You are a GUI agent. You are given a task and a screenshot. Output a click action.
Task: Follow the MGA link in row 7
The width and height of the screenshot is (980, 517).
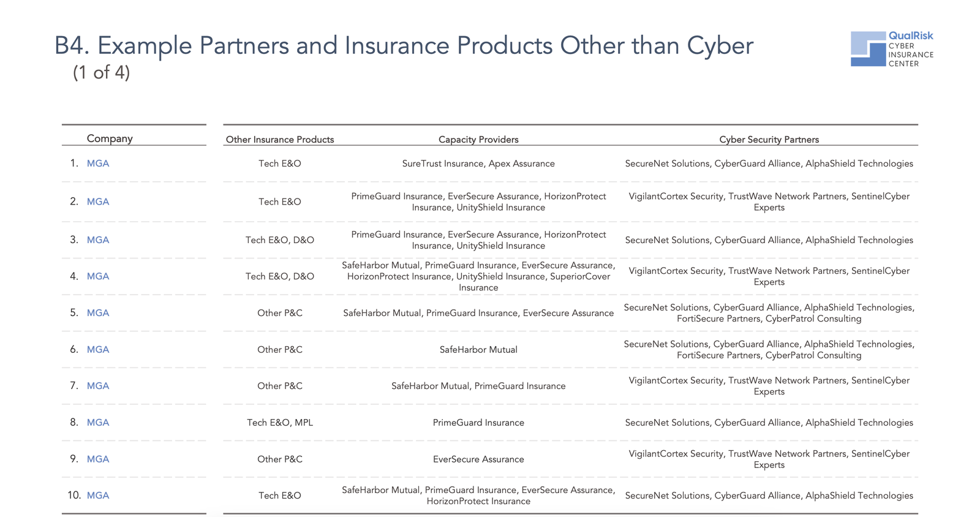click(x=98, y=386)
